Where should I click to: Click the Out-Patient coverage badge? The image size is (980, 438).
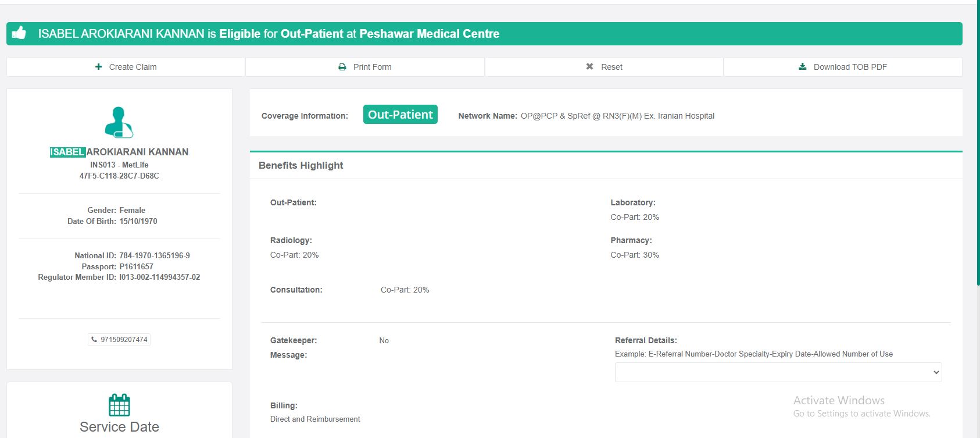[x=400, y=115]
